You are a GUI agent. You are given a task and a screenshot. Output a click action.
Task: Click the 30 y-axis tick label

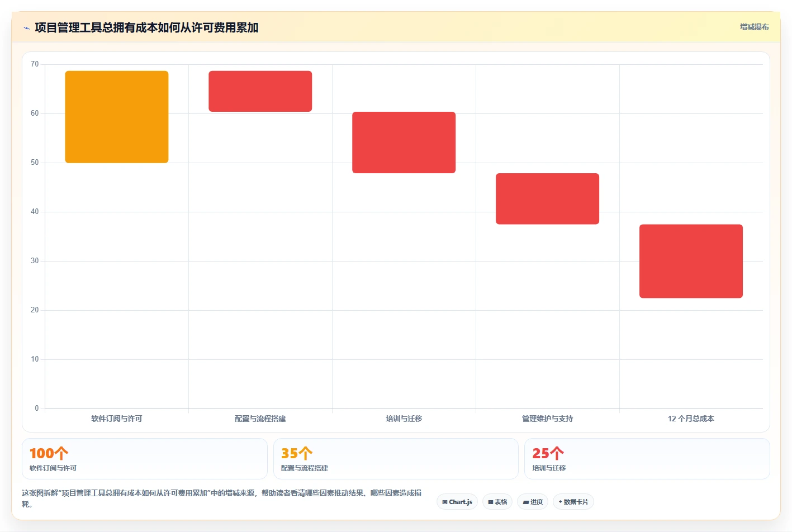click(35, 261)
